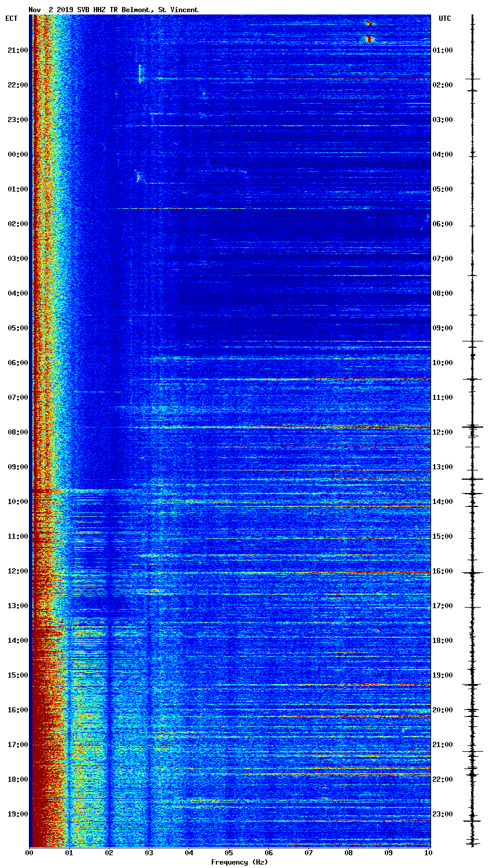Select the 07:00 label on ECT axis
Viewport: 493px width, 868px height.
tap(17, 398)
